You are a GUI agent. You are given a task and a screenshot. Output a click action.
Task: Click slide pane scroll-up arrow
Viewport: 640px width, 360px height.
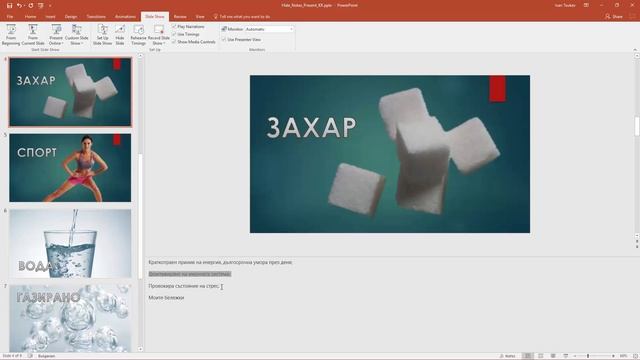coord(637,56)
